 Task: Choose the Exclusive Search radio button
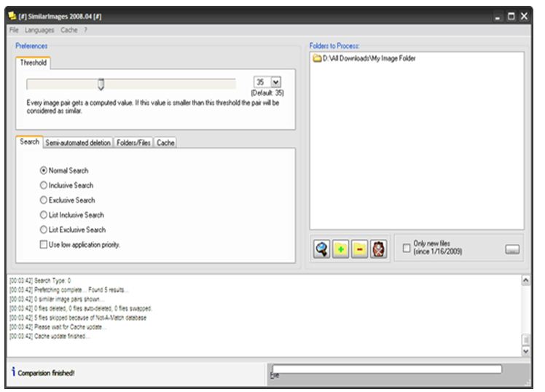(44, 200)
